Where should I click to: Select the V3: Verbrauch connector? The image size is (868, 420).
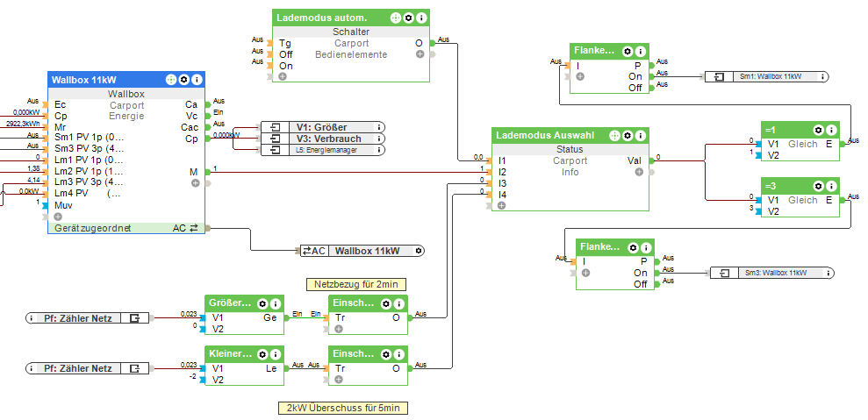coord(323,139)
